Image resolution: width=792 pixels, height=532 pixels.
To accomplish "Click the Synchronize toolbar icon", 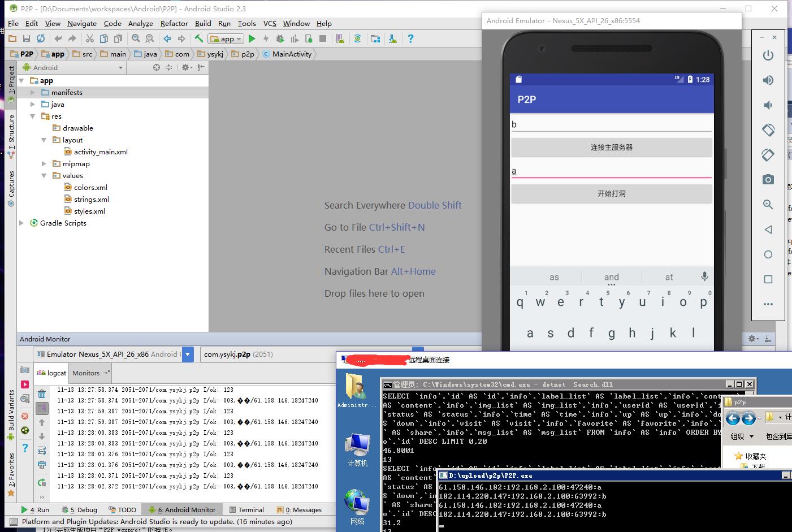I will click(x=41, y=38).
